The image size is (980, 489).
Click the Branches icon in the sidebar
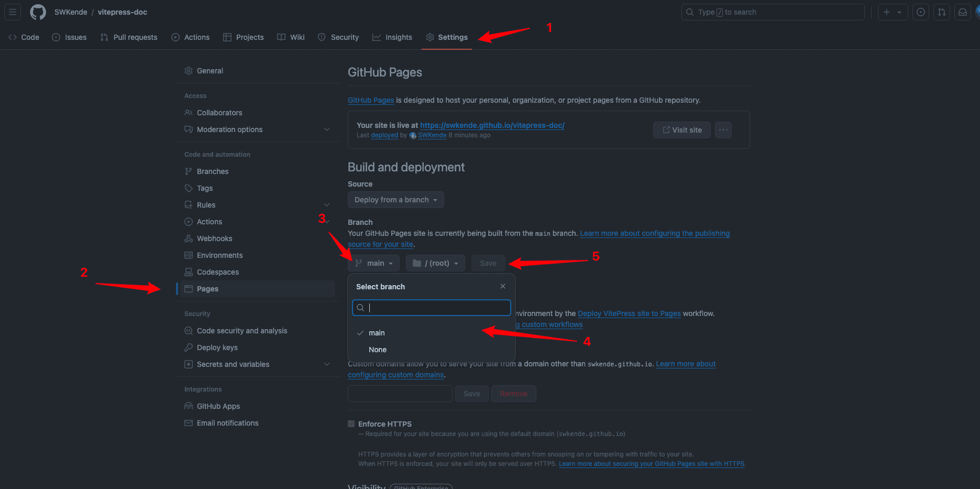[189, 171]
